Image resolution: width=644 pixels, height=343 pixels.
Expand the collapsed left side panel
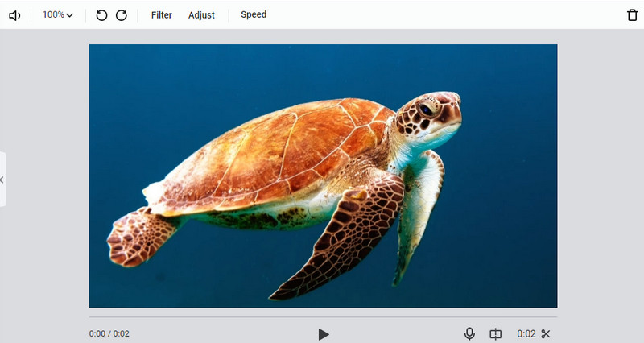[x=2, y=180]
